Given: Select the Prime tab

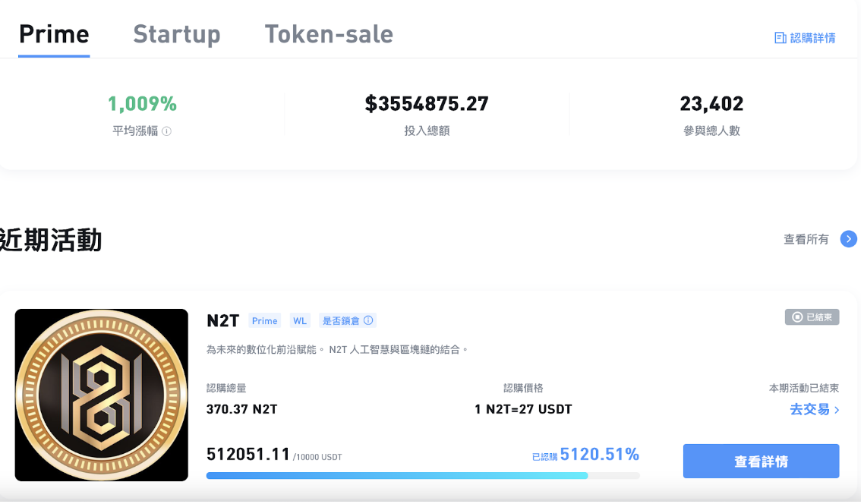Looking at the screenshot, I should (x=54, y=34).
